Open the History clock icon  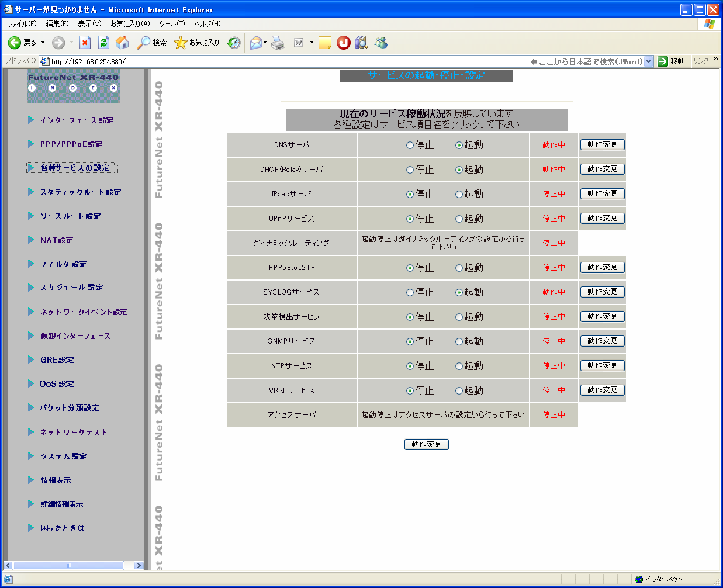tap(234, 43)
